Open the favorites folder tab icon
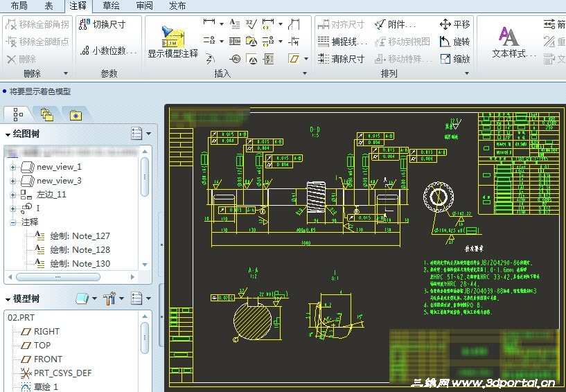566x392 pixels. pos(76,115)
